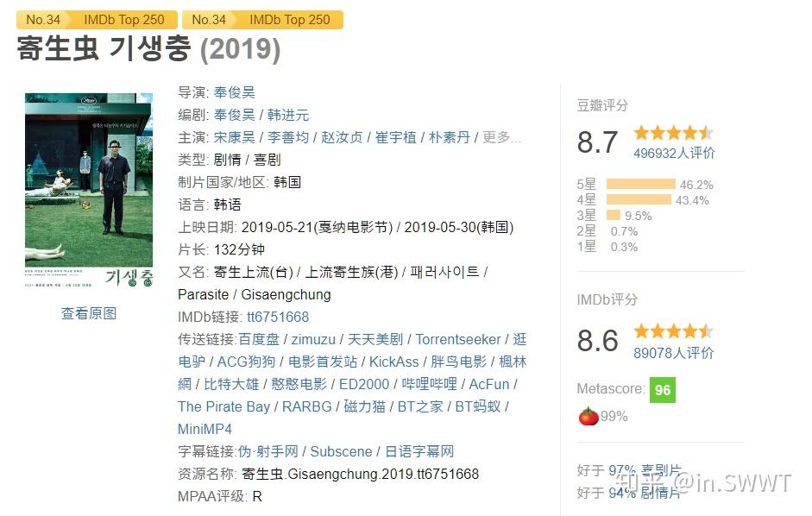
Task: Click the first No.34 IMDb Top 250 badge
Action: coord(97,20)
